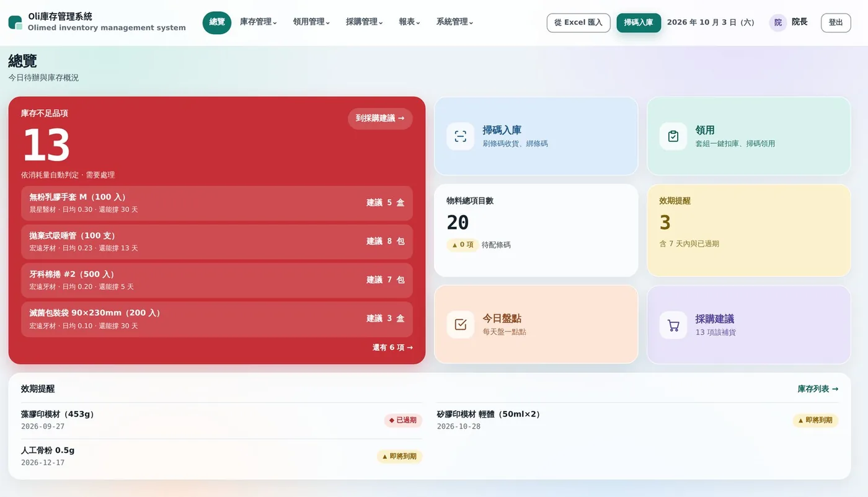Click the scan barcode icon in 掃碼入庫 card
The width and height of the screenshot is (868, 497).
tap(460, 136)
